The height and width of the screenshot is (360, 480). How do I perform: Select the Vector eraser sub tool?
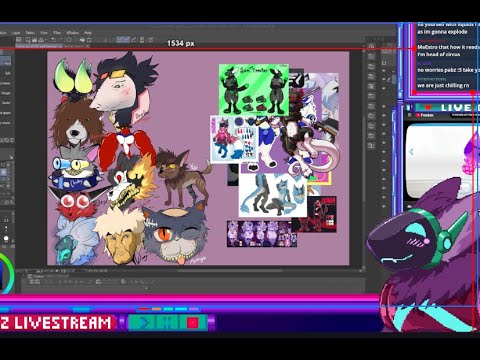tap(6, 103)
